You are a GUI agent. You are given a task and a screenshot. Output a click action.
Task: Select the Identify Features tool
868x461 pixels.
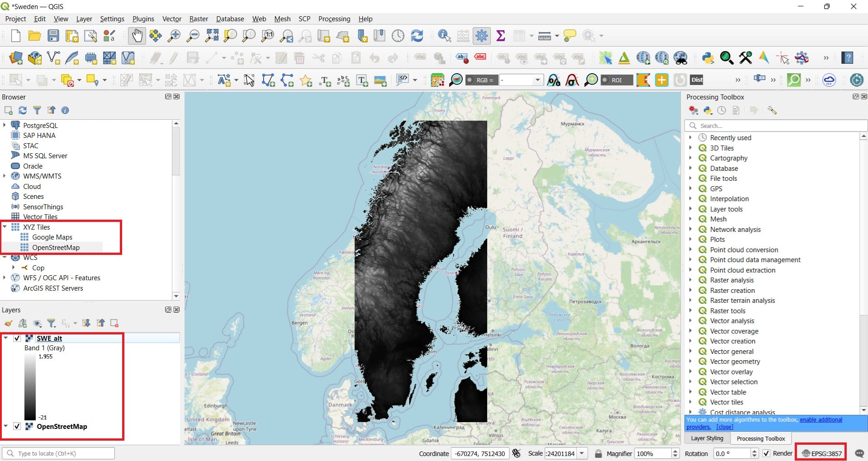click(444, 36)
